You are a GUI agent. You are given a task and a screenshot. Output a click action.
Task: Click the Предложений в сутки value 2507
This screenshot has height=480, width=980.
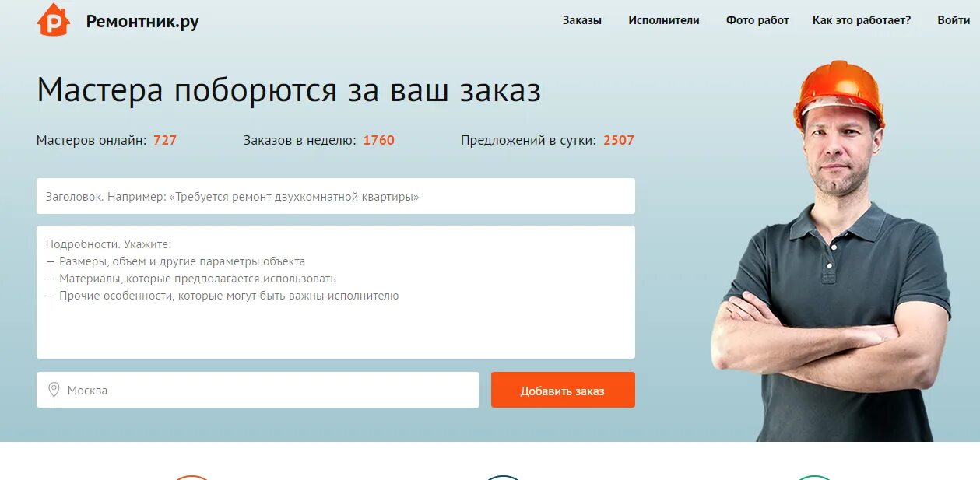(x=619, y=141)
